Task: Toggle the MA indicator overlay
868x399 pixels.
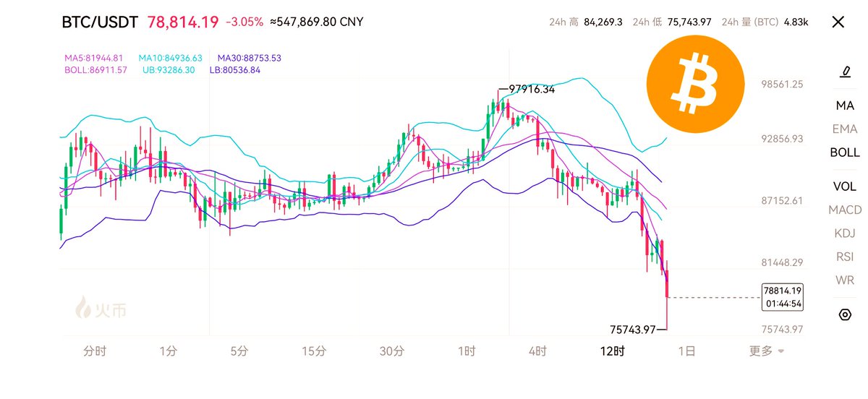Action: 845,106
